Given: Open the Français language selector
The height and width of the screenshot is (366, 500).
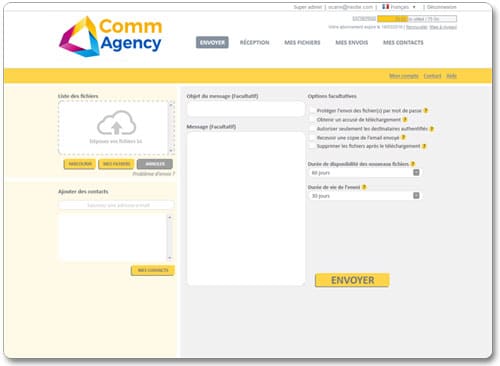Looking at the screenshot, I should coord(399,7).
